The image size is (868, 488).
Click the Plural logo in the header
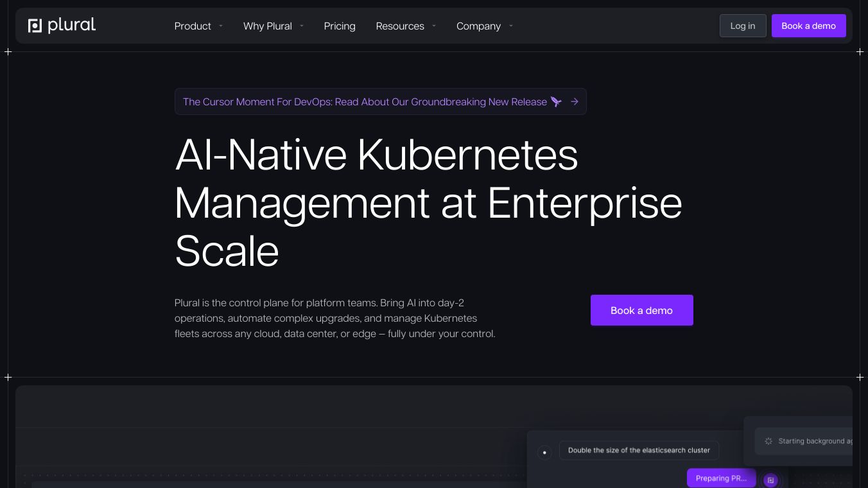point(62,26)
